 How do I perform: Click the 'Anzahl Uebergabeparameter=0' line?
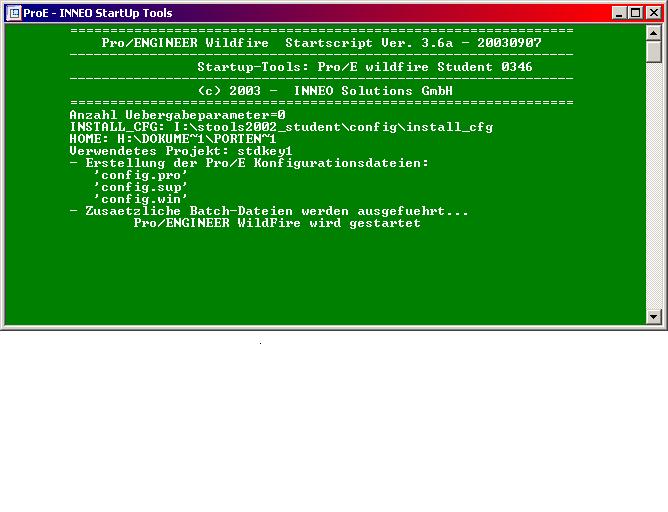coord(177,115)
